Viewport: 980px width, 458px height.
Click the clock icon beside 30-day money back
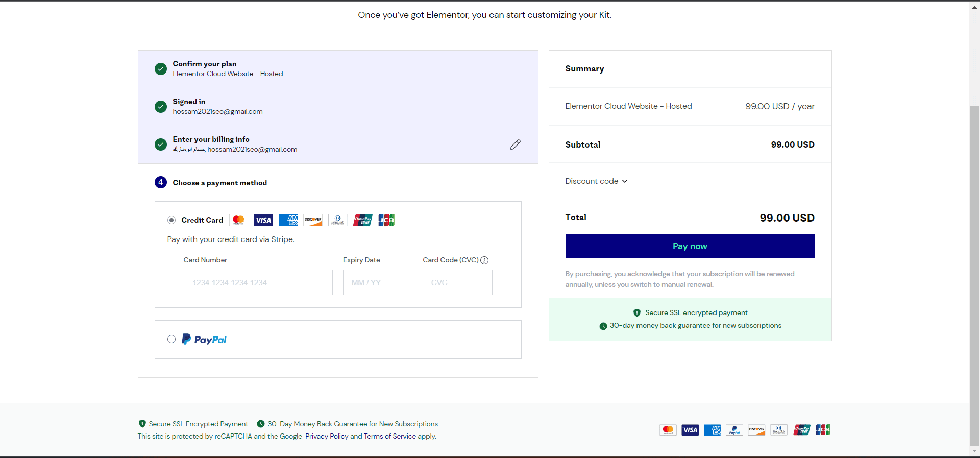603,326
